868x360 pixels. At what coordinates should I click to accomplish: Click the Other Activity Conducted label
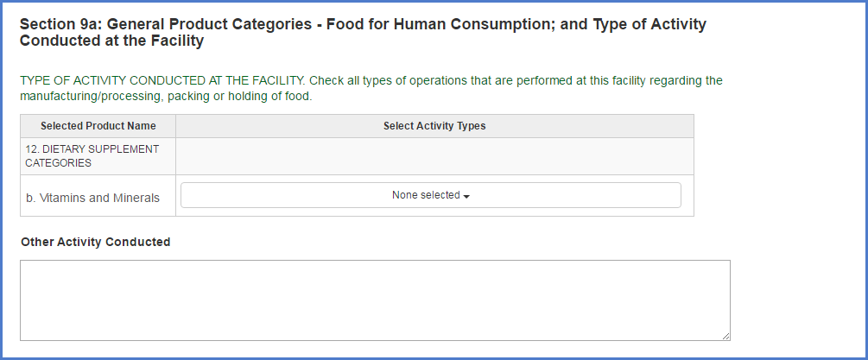pyautogui.click(x=95, y=242)
